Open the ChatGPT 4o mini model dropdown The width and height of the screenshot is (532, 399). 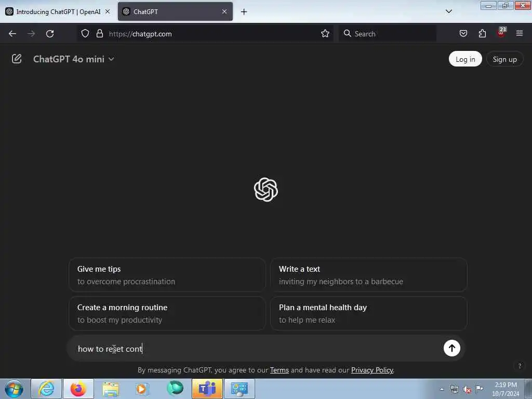point(74,59)
